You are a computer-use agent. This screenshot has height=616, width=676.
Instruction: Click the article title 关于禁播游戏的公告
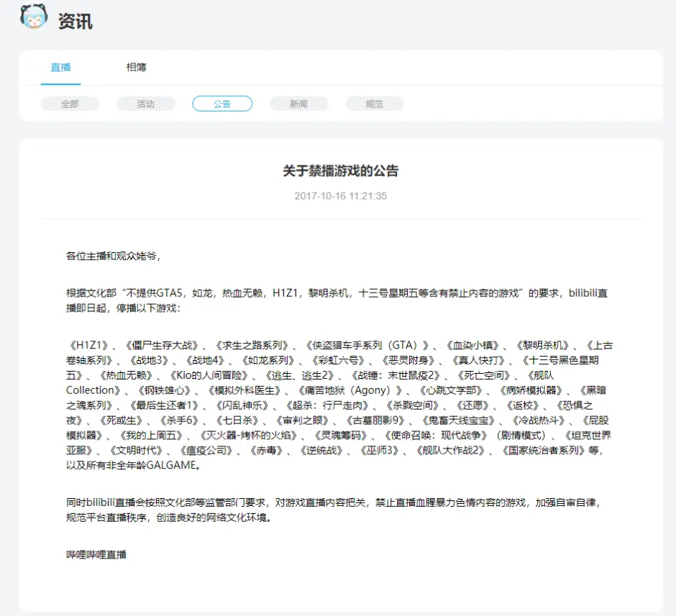point(340,171)
